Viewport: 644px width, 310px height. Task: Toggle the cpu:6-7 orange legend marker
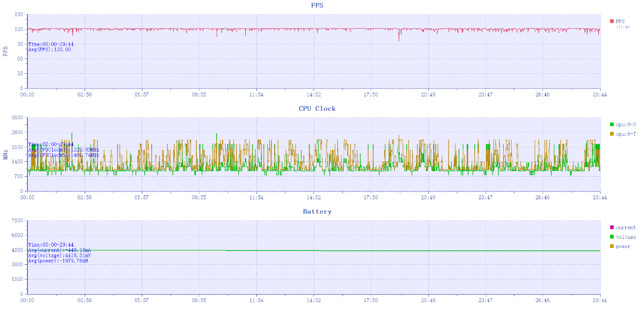[x=612, y=134]
